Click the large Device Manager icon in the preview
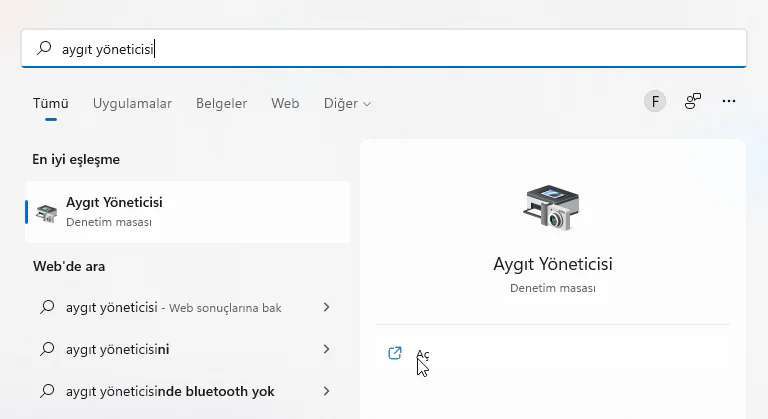Image resolution: width=768 pixels, height=419 pixels. [552, 209]
